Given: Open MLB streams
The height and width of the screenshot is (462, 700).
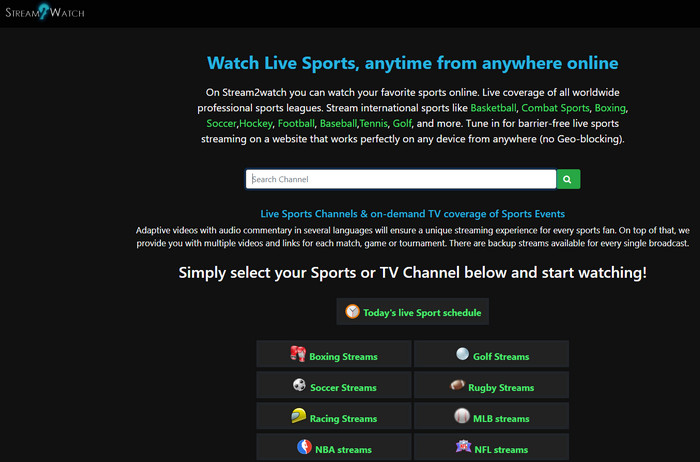Looking at the screenshot, I should point(492,416).
